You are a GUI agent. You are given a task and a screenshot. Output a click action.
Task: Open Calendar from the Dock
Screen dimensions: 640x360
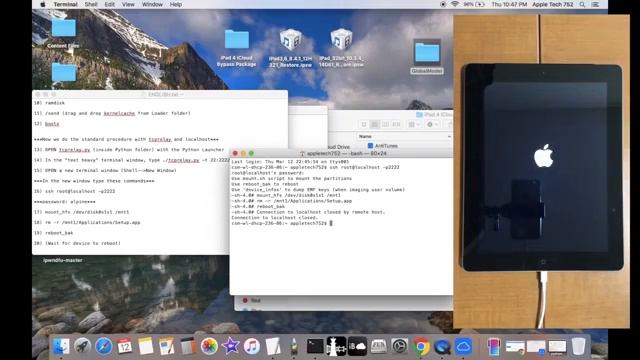tap(124, 347)
